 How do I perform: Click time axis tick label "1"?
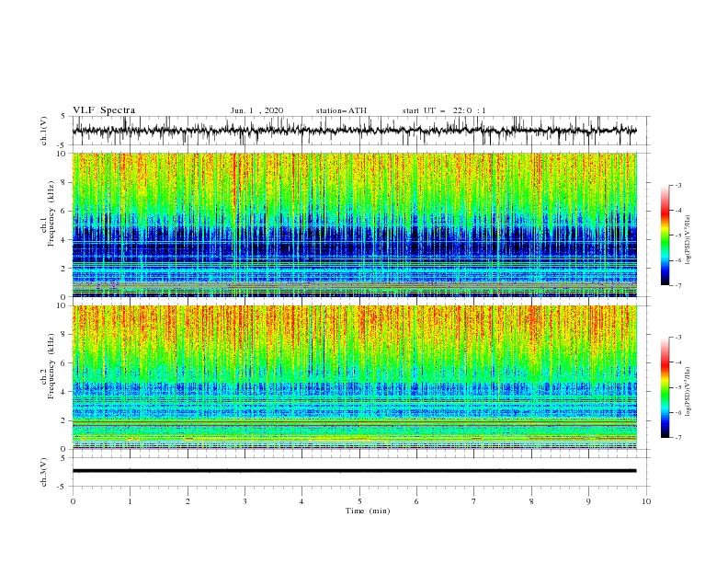coord(130,501)
